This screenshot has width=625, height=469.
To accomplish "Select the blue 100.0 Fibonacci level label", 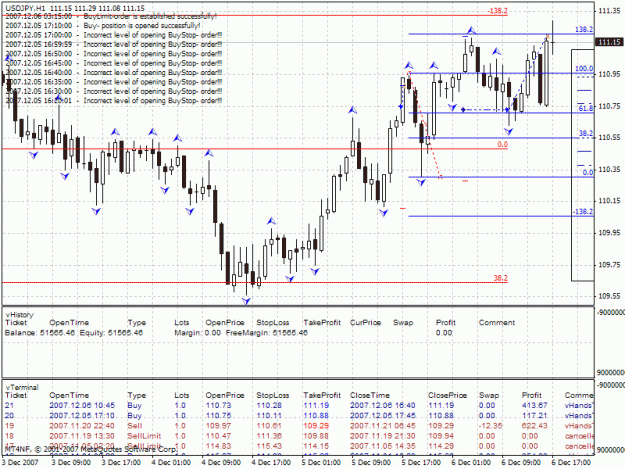I will tap(584, 69).
